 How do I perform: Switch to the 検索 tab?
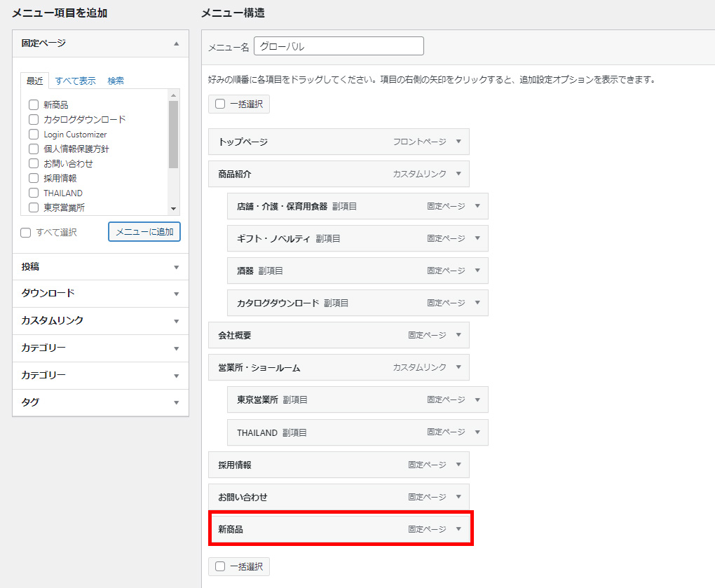116,81
